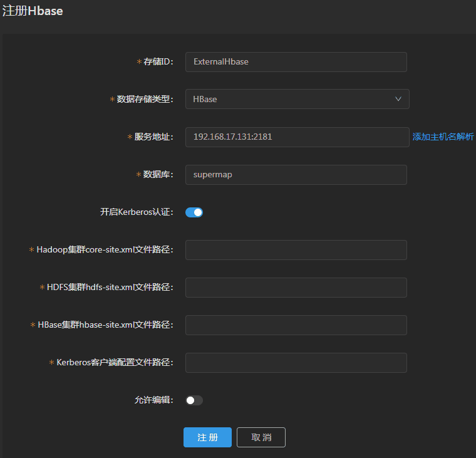
Task: Click the HBase hbase-site.xml path field
Action: (x=296, y=325)
